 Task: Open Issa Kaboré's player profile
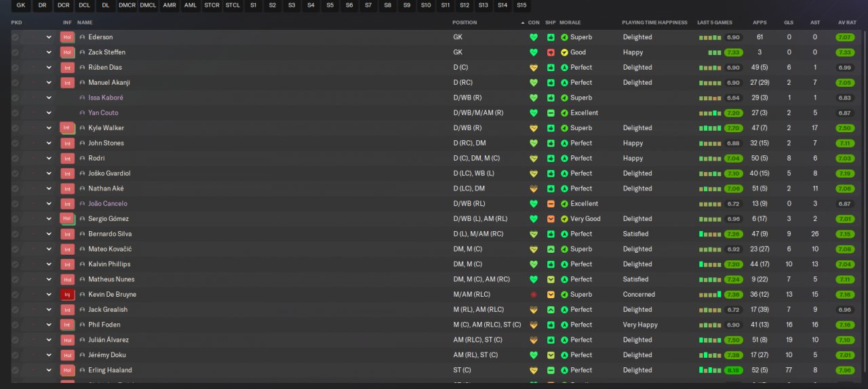point(106,98)
